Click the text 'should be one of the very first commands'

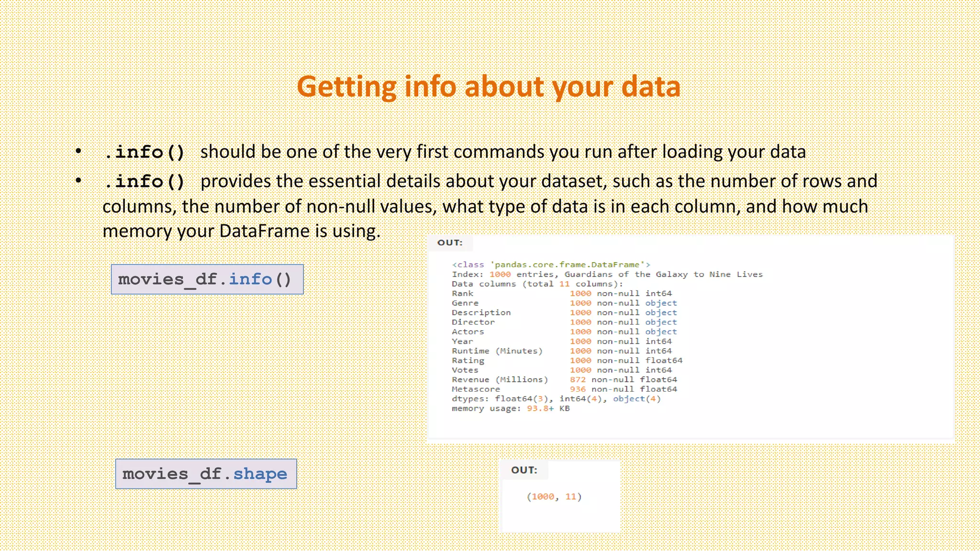click(373, 152)
